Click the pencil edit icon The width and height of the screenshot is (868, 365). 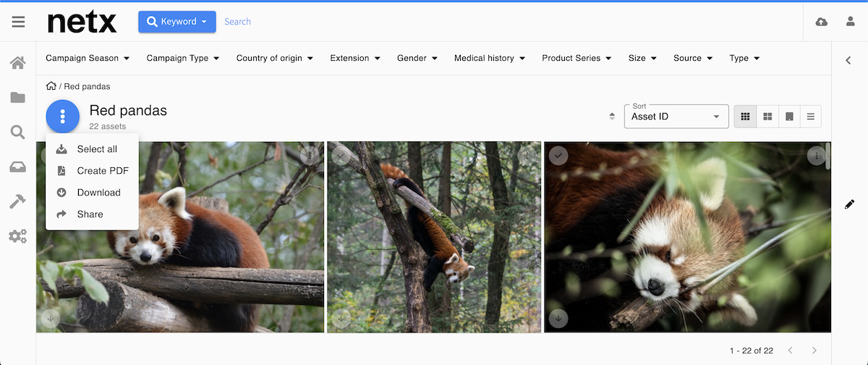coord(849,204)
